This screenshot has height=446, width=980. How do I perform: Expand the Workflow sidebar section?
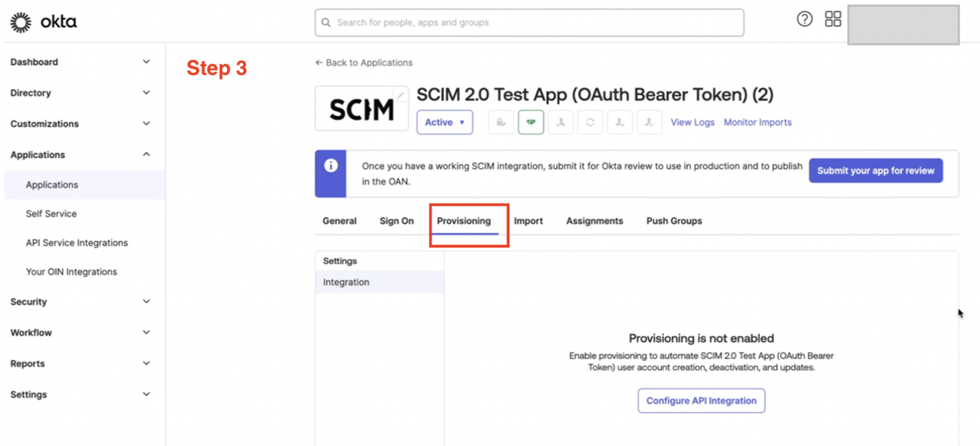pyautogui.click(x=146, y=332)
